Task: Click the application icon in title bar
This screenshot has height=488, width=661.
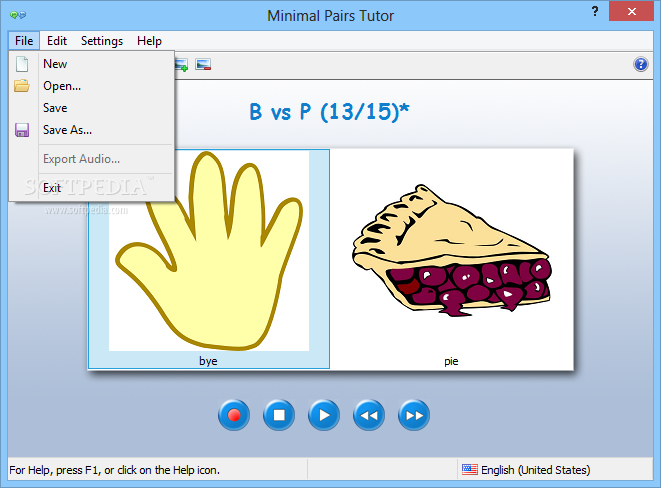Action: tap(18, 15)
